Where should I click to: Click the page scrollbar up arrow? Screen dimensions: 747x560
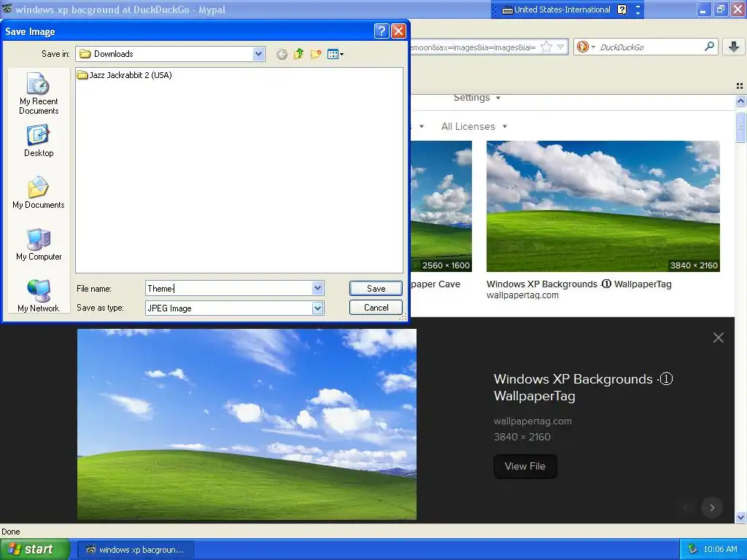coord(740,101)
